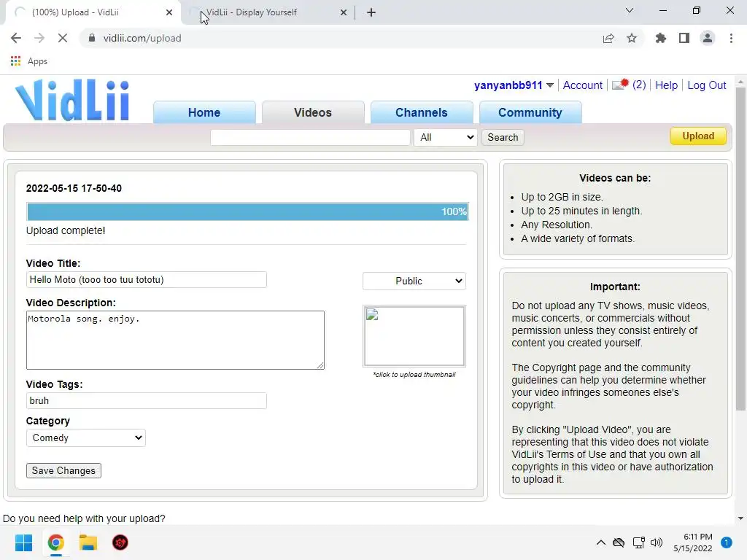The image size is (747, 560).
Task: Close the VidLii - Display Yourself tab
Action: coord(344,12)
